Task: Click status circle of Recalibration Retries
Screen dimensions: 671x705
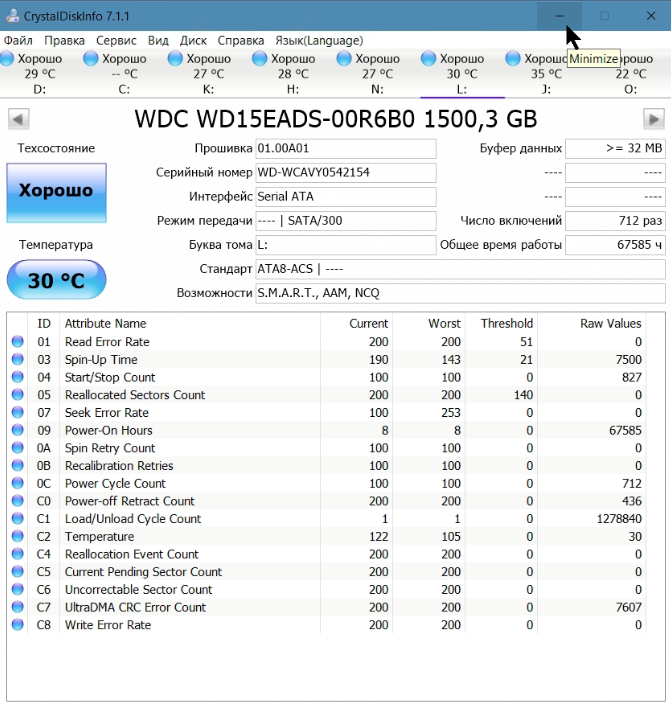Action: 18,465
